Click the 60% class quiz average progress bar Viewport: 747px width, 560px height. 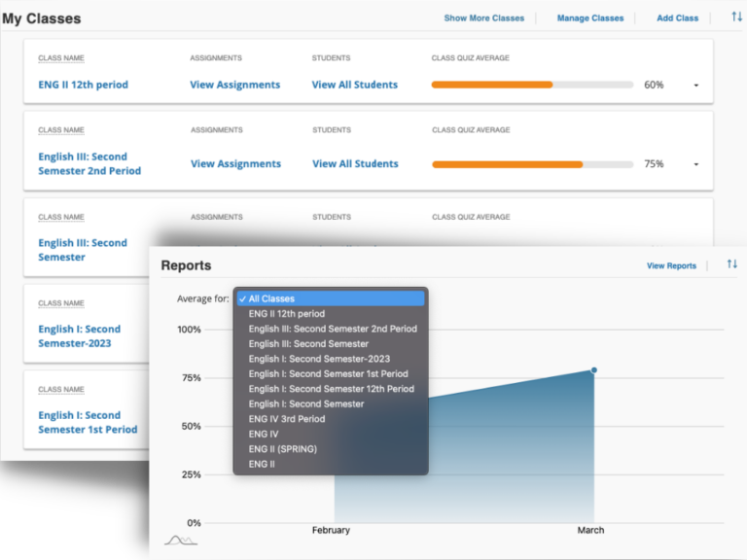pos(532,85)
